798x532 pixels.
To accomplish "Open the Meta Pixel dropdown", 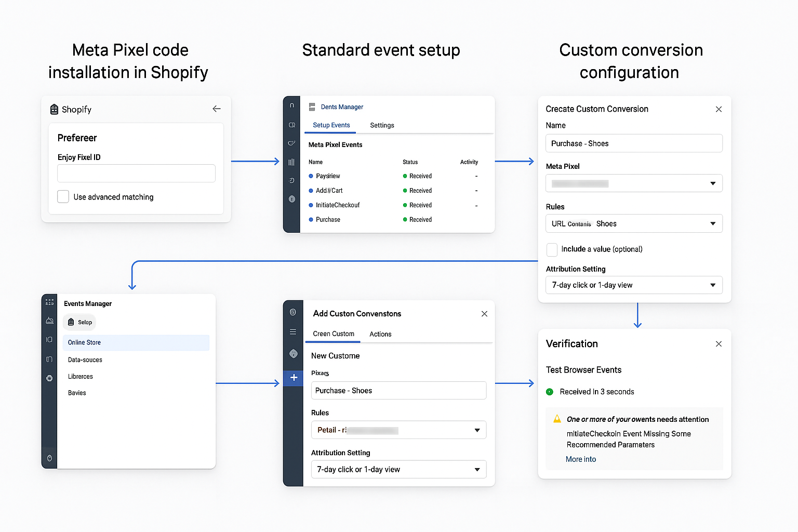I will click(x=633, y=183).
